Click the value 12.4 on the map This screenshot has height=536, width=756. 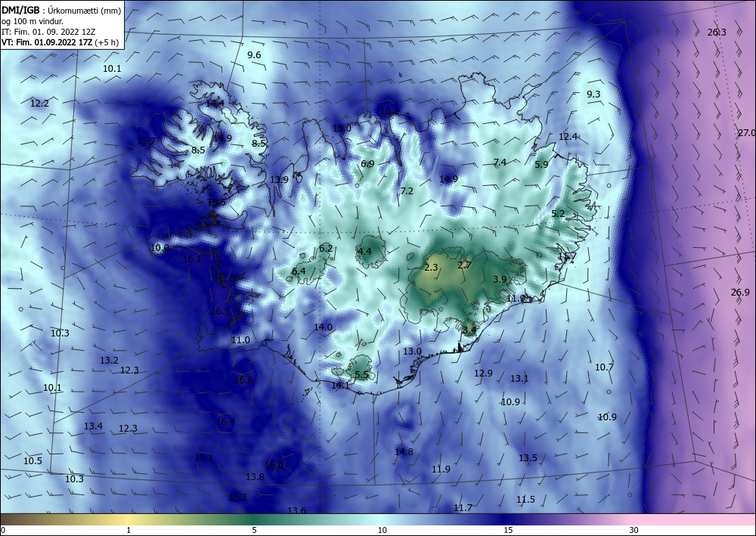click(x=568, y=136)
